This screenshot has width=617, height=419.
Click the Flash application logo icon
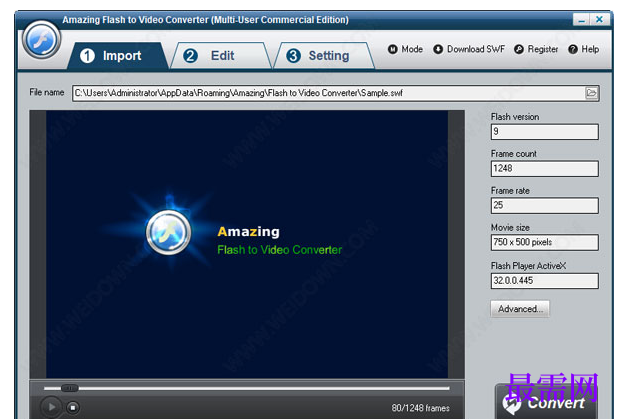[x=41, y=39]
